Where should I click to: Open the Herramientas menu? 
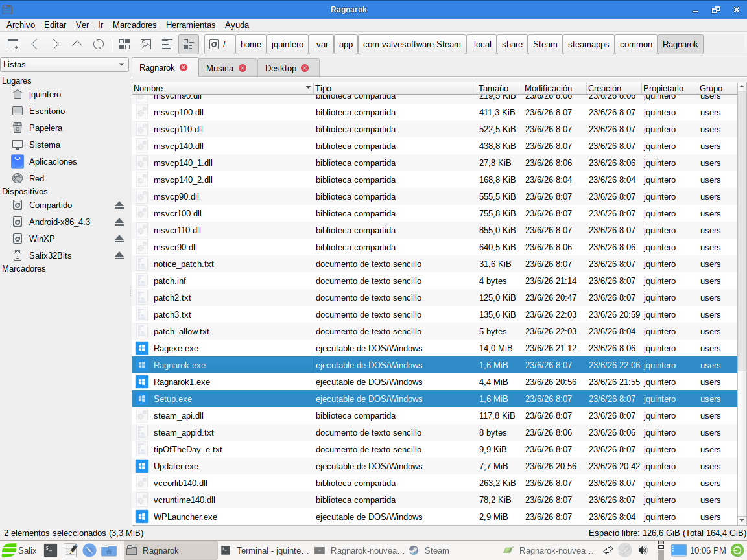[x=190, y=25]
